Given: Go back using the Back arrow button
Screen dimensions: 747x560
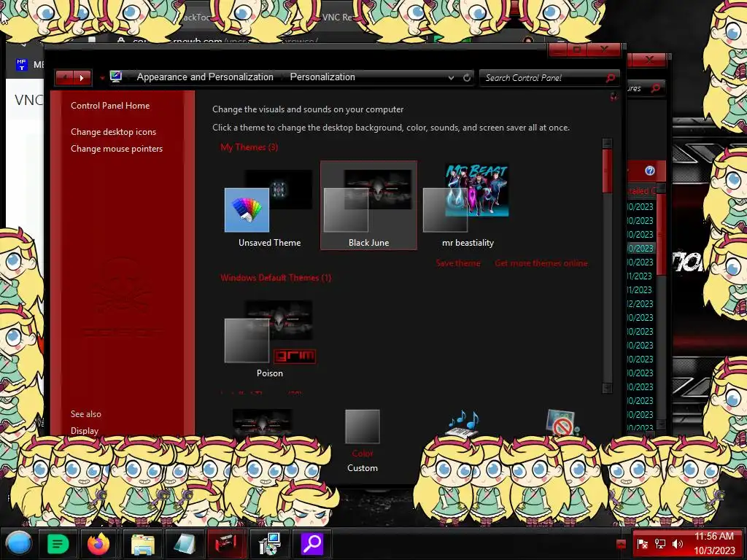Looking at the screenshot, I should pyautogui.click(x=64, y=77).
